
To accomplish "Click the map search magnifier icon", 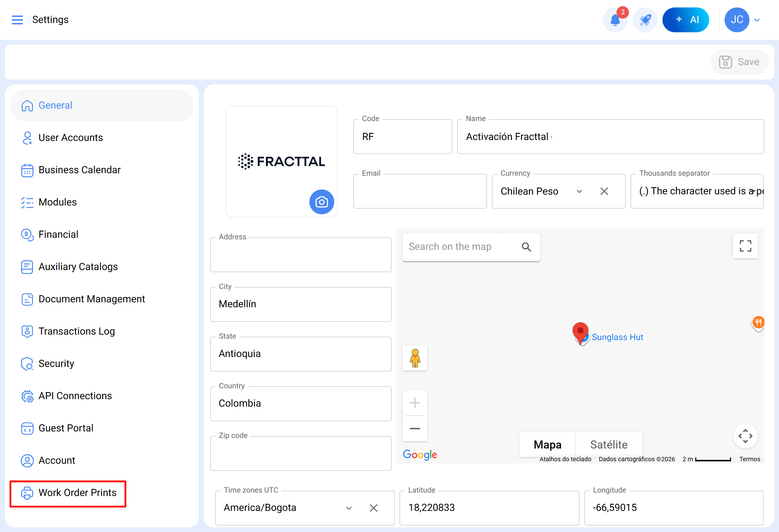I will tap(526, 247).
